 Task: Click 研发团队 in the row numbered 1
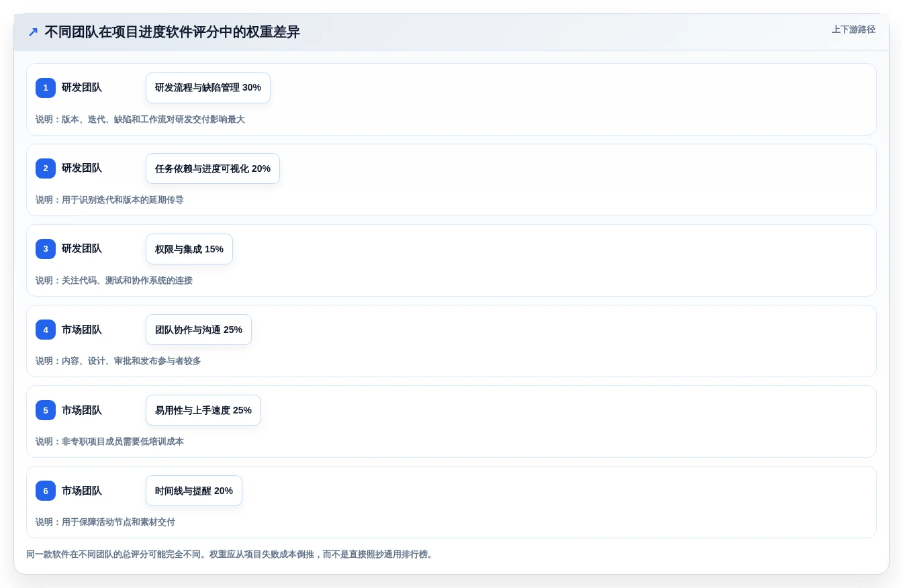(82, 88)
